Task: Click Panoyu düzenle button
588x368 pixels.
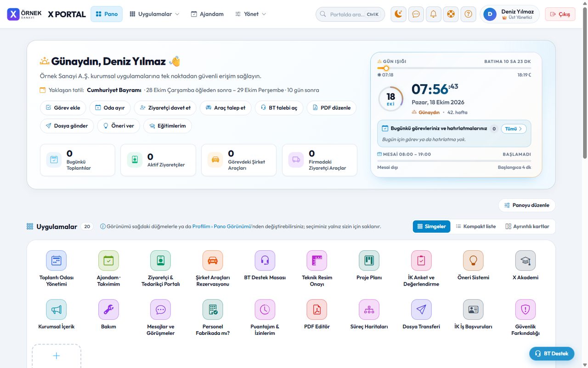Action: [526, 205]
